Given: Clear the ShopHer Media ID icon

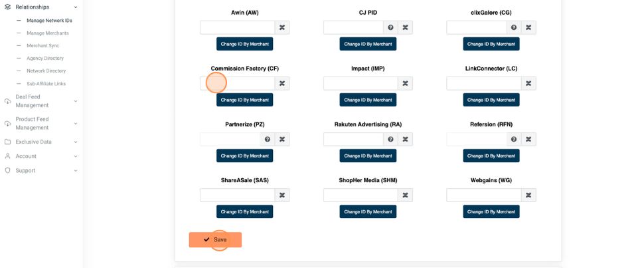Looking at the screenshot, I should point(405,195).
